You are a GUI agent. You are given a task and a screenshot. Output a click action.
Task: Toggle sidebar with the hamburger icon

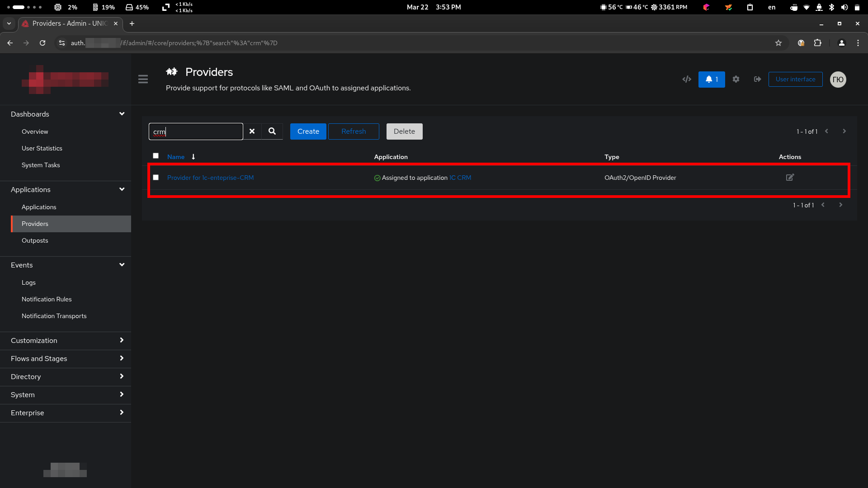143,80
